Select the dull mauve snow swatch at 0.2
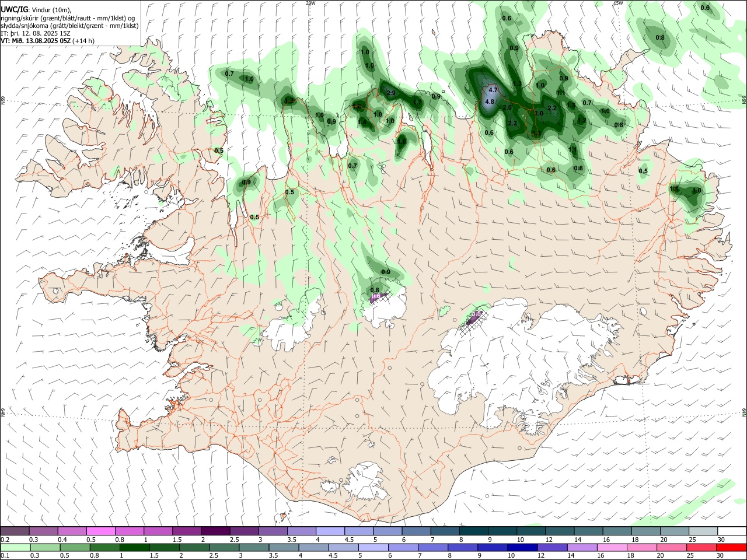 click(x=15, y=531)
